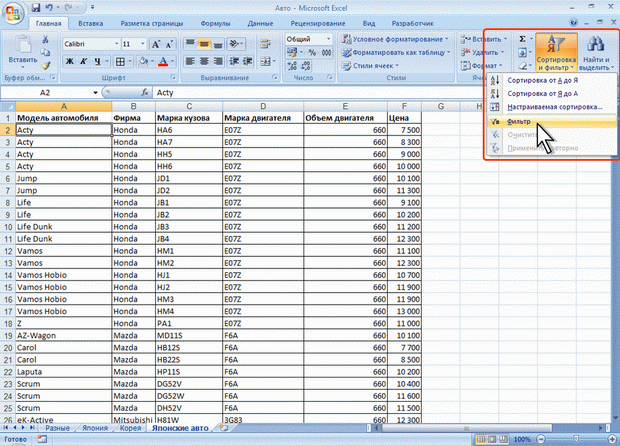Screen dimensions: 620x446
Task: Open Найти и выделить binoculars
Action: [595, 53]
